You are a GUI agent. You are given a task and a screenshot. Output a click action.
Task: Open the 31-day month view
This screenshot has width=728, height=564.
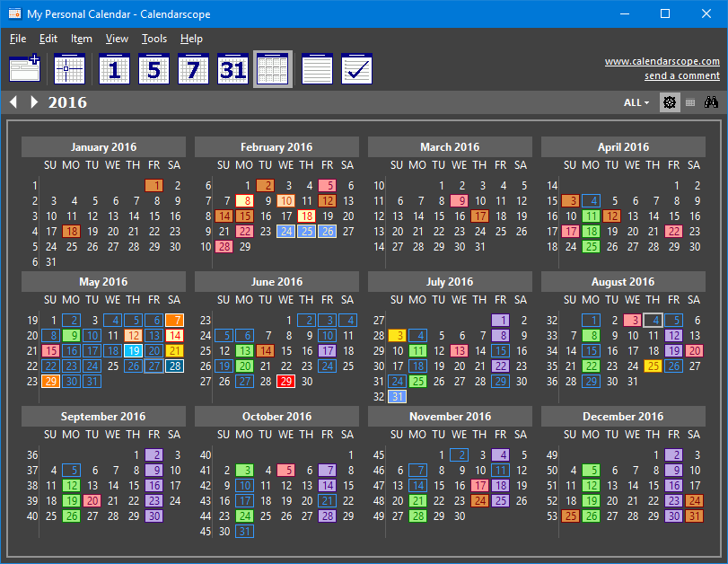point(233,69)
